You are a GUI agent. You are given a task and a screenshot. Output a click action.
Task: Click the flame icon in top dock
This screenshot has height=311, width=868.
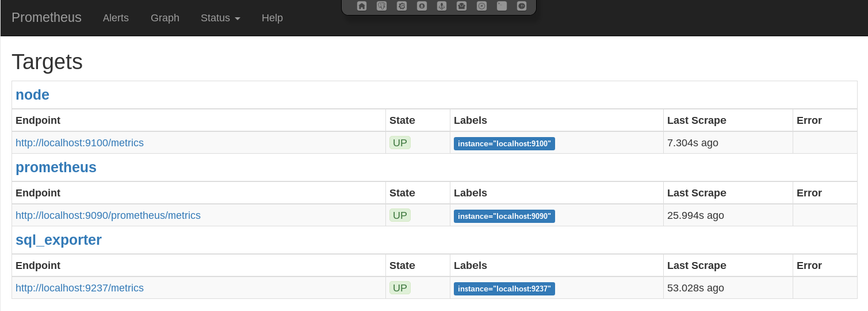422,6
